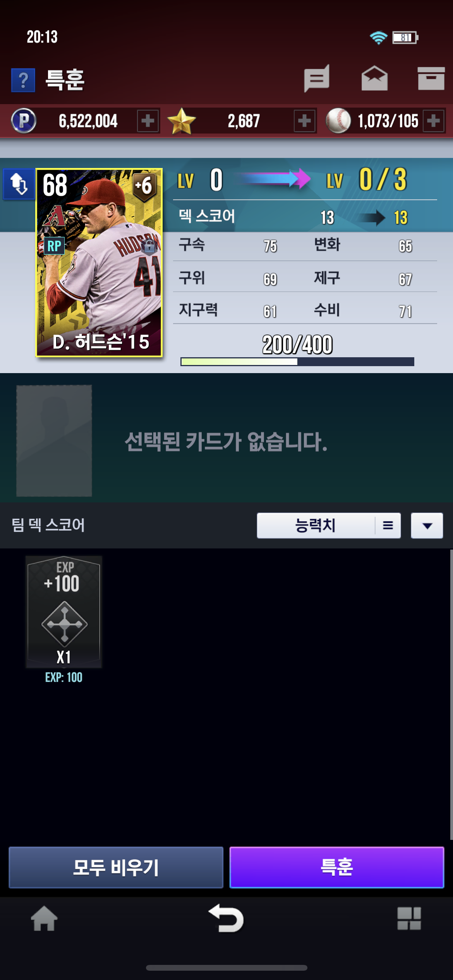The height and width of the screenshot is (980, 453).
Task: Select the EXP +100 training card
Action: point(64,612)
